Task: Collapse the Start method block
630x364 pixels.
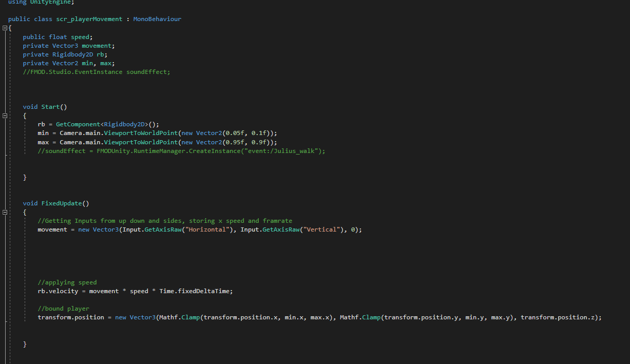Action: coord(5,116)
